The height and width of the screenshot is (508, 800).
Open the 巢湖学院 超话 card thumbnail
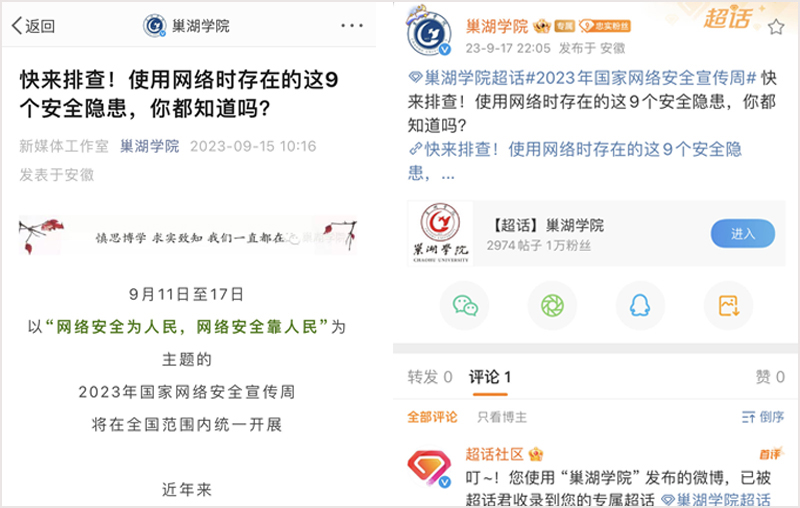[440, 234]
